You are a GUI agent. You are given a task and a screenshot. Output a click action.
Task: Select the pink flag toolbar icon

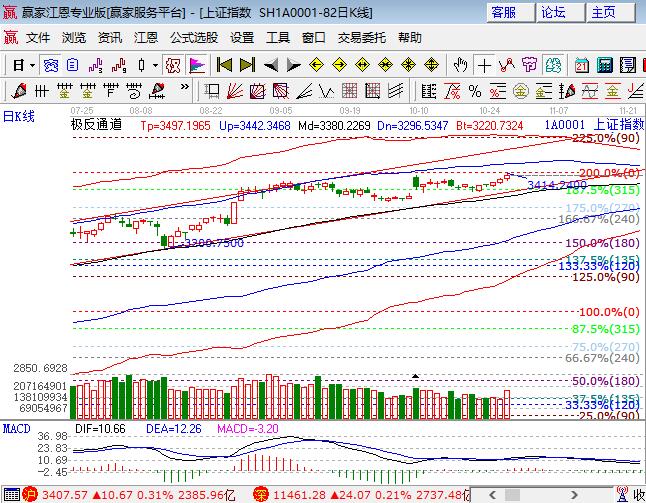coord(197,65)
